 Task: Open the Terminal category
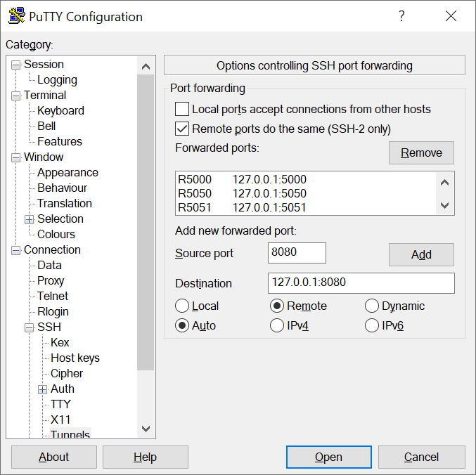tap(45, 96)
